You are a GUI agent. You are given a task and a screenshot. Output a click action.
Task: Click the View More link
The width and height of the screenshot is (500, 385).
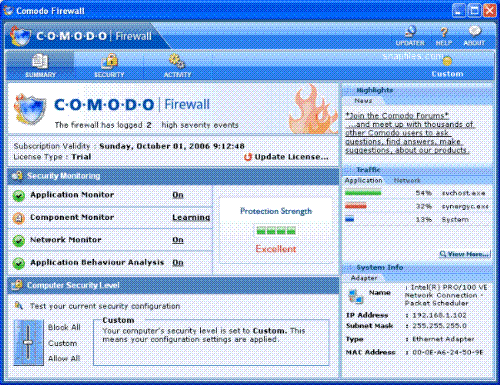pyautogui.click(x=465, y=254)
